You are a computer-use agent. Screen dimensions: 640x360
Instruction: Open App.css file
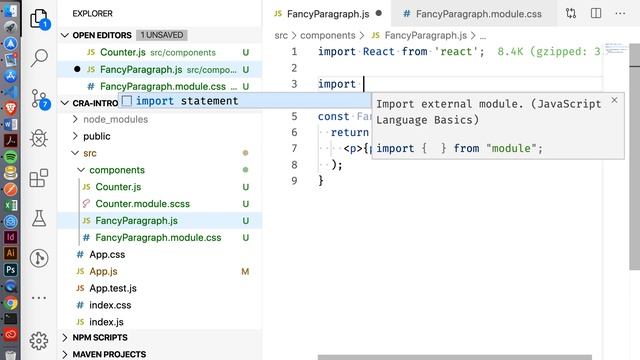tap(160, 254)
